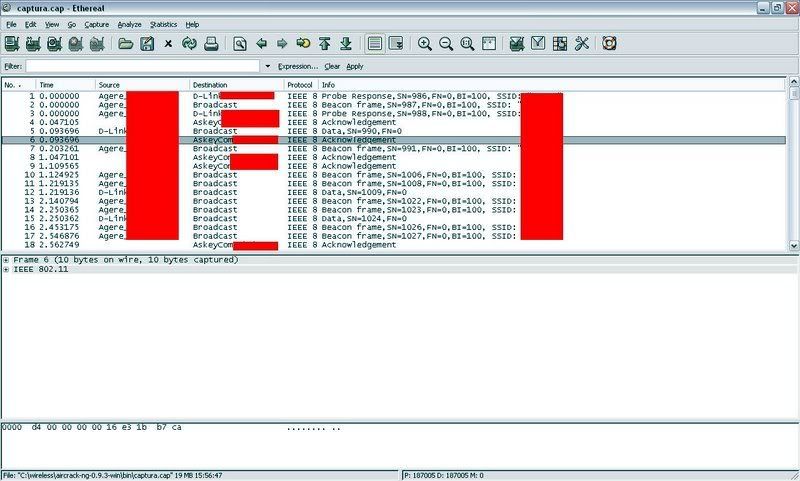This screenshot has width=800, height=481.
Task: Click packet list scrollbar down arrow
Action: coord(794,245)
